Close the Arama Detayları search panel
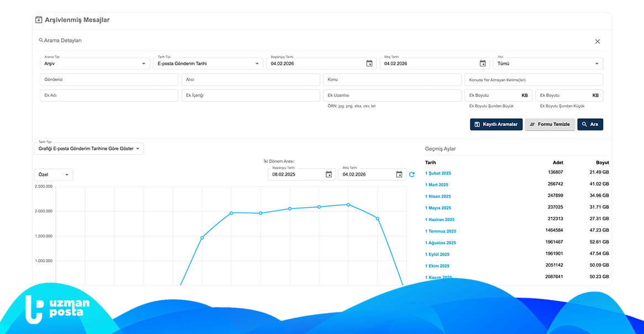Viewport: 644px width, 334px height. pyautogui.click(x=598, y=41)
